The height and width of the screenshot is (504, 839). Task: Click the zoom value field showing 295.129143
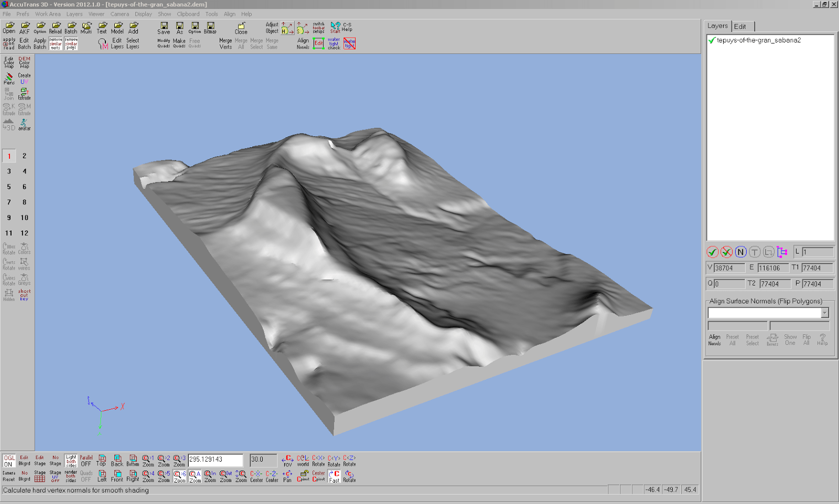coord(215,459)
